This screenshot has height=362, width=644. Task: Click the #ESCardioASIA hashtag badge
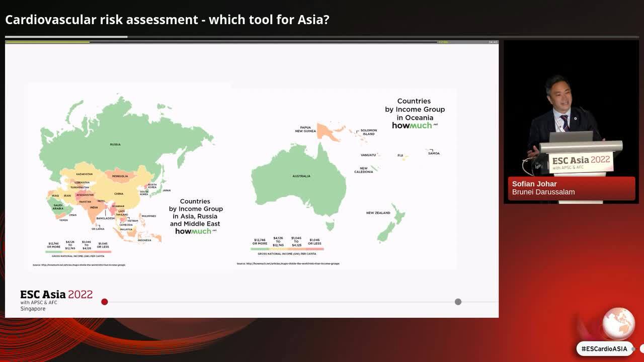[x=604, y=349]
